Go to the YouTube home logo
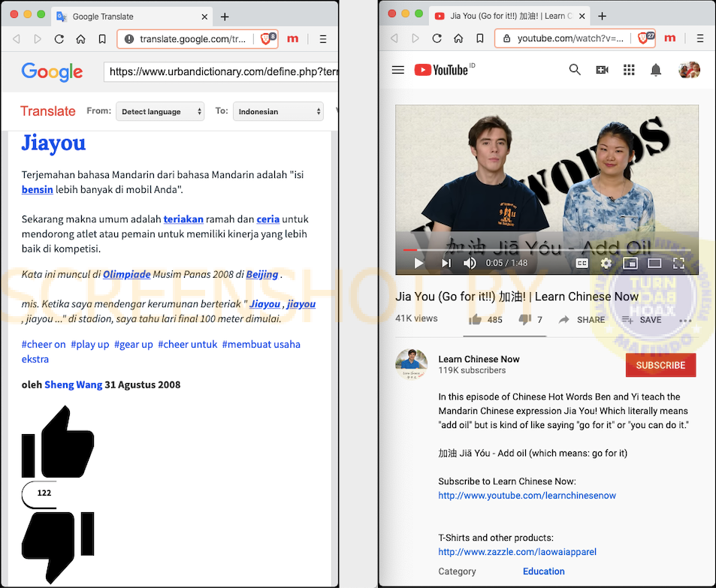Viewport: 716px width, 588px height. coord(442,70)
